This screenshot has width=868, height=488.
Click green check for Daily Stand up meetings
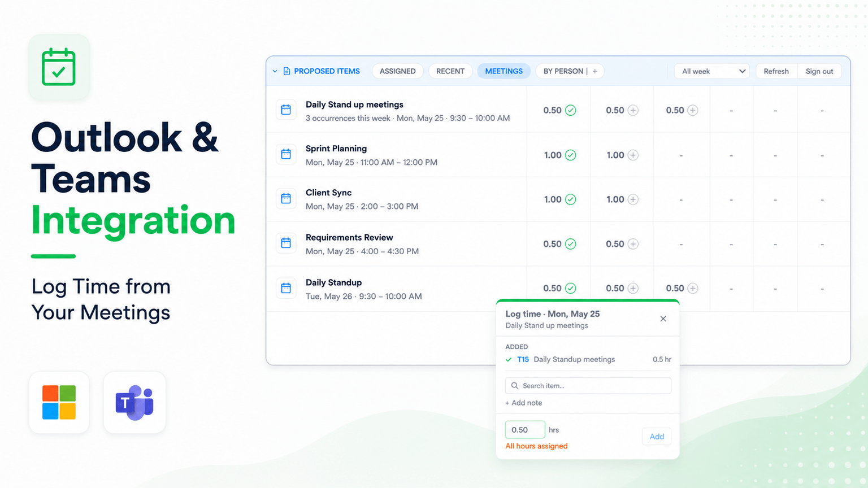click(571, 110)
